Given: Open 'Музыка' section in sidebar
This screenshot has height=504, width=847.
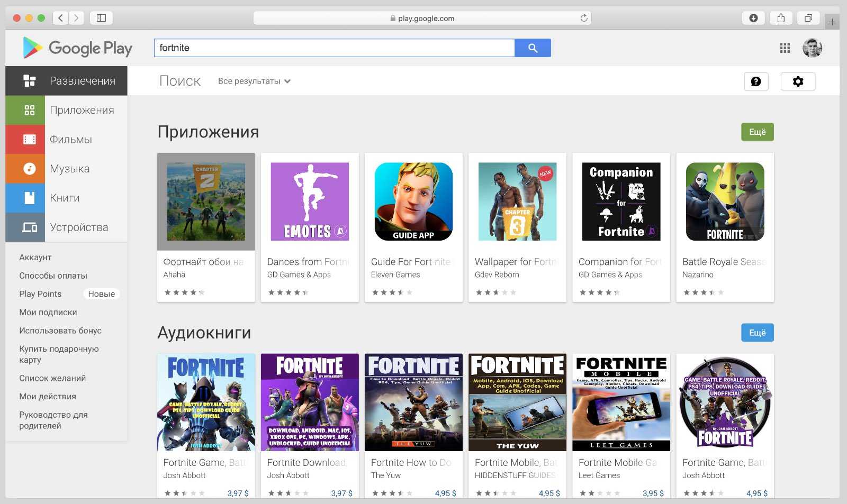Looking at the screenshot, I should point(69,169).
